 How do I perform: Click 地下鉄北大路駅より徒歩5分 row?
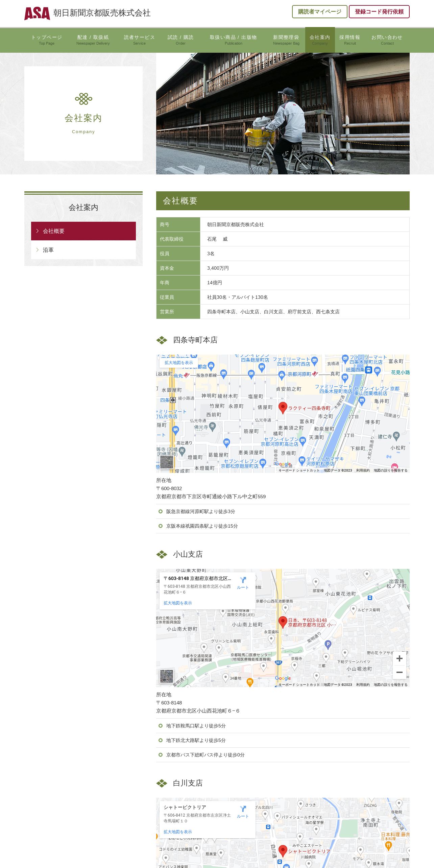tap(283, 740)
